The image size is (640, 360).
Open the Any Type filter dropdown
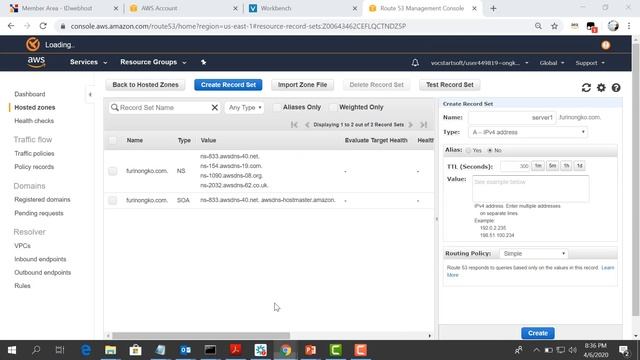click(244, 107)
